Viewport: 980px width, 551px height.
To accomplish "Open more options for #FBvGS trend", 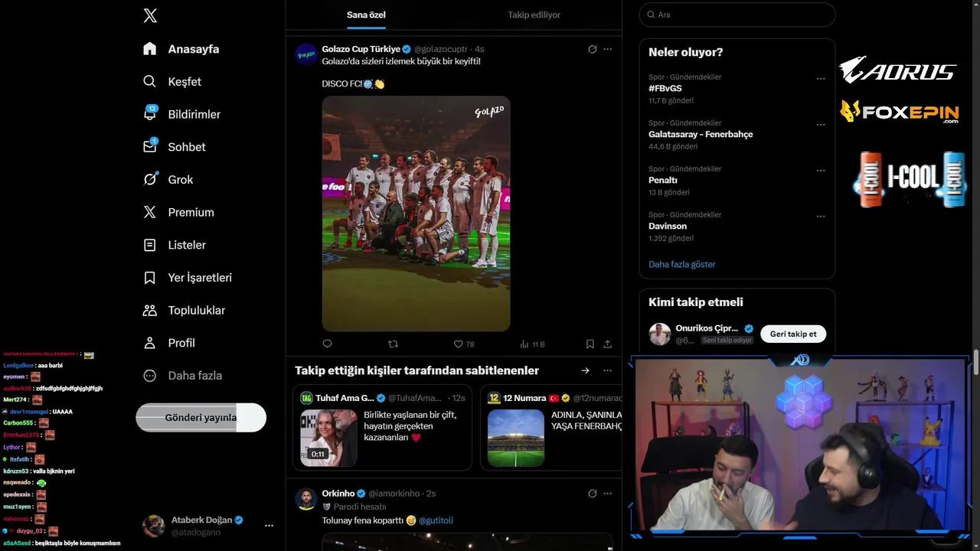I will pyautogui.click(x=821, y=79).
